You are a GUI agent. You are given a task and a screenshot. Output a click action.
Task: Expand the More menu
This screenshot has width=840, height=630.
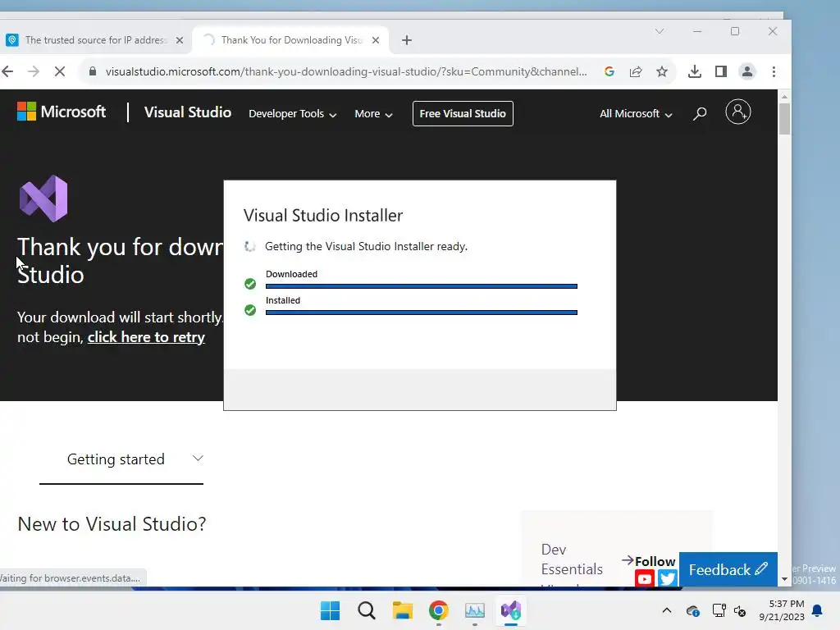pos(373,113)
